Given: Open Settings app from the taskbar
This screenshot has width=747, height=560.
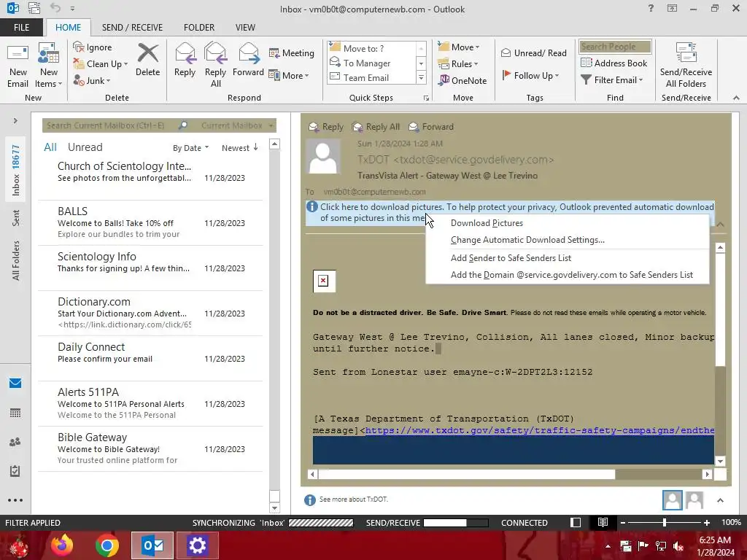Looking at the screenshot, I should 197,545.
